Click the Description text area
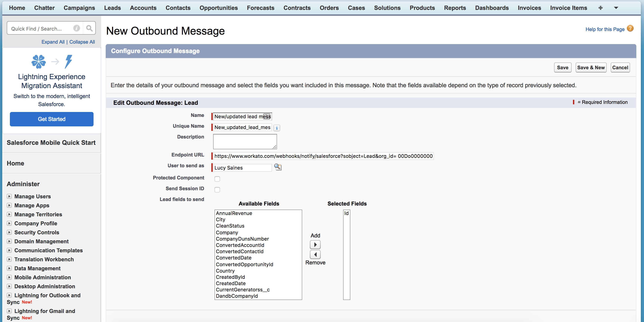The width and height of the screenshot is (644, 322). point(245,141)
